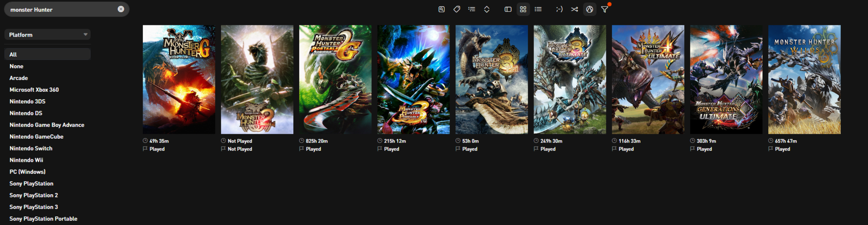Select the Monster Hunter 4 Ultimate cover
The width and height of the screenshot is (868, 225).
click(648, 80)
